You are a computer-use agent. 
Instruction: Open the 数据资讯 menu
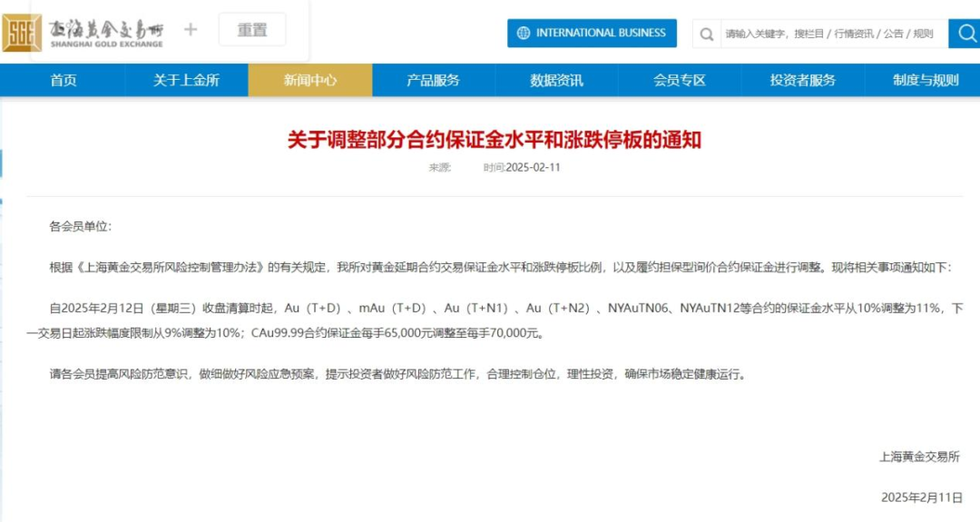(x=556, y=80)
